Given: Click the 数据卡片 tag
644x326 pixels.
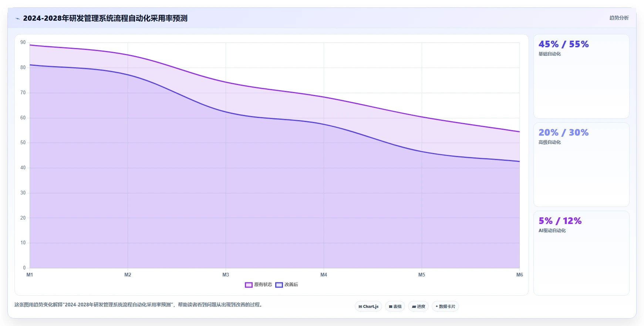Looking at the screenshot, I should tap(445, 306).
